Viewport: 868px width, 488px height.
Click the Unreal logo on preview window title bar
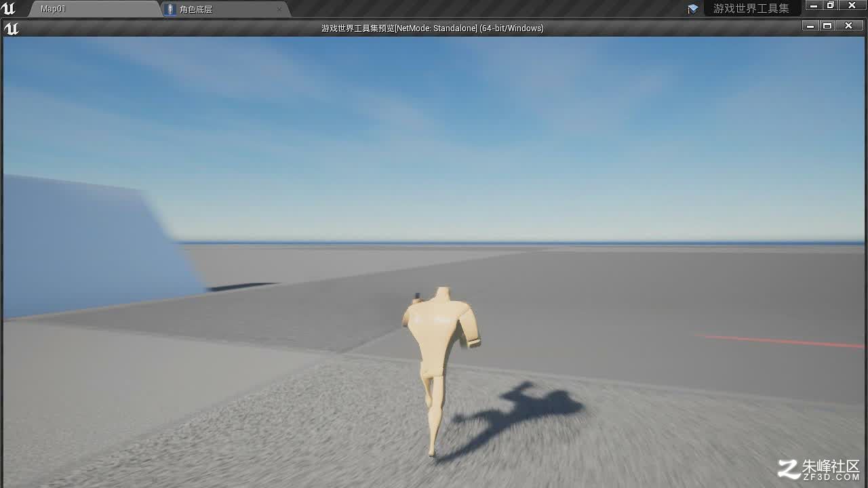[x=12, y=28]
